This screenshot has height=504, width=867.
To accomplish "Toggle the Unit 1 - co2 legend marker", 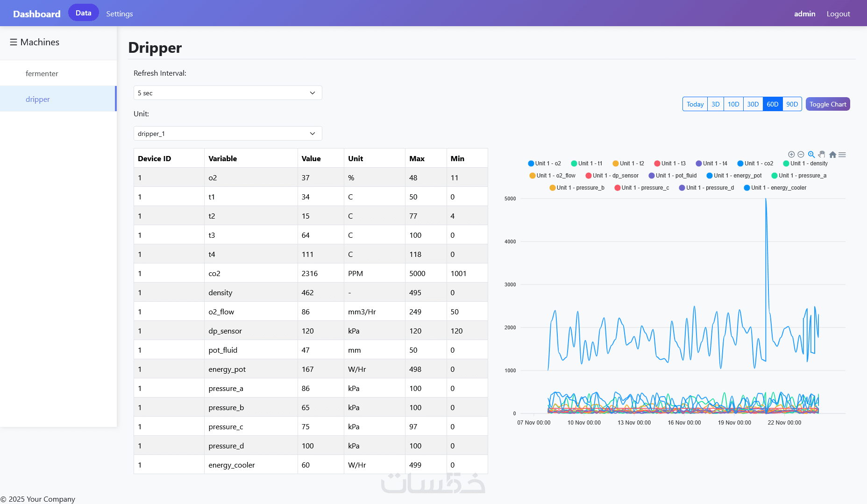I will pyautogui.click(x=740, y=163).
